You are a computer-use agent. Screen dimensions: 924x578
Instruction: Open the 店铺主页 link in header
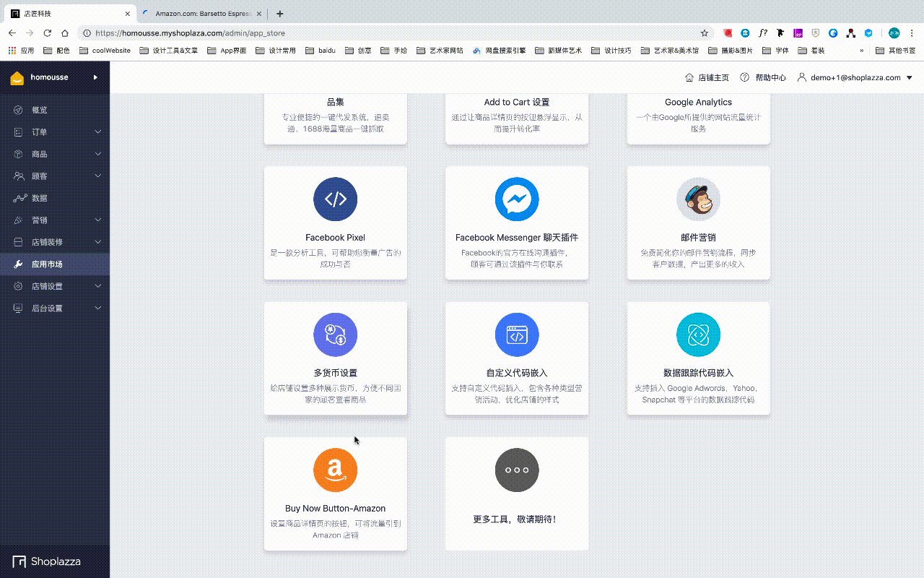point(707,77)
